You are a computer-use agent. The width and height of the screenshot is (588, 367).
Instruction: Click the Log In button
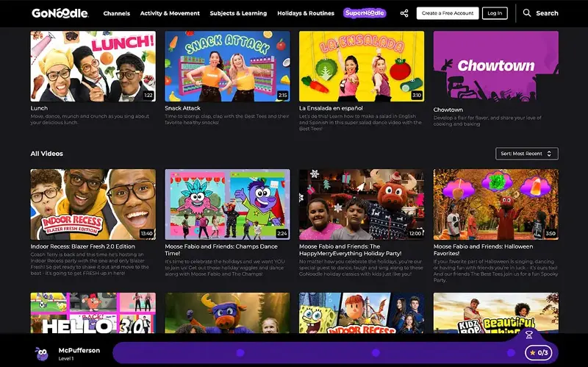point(495,13)
